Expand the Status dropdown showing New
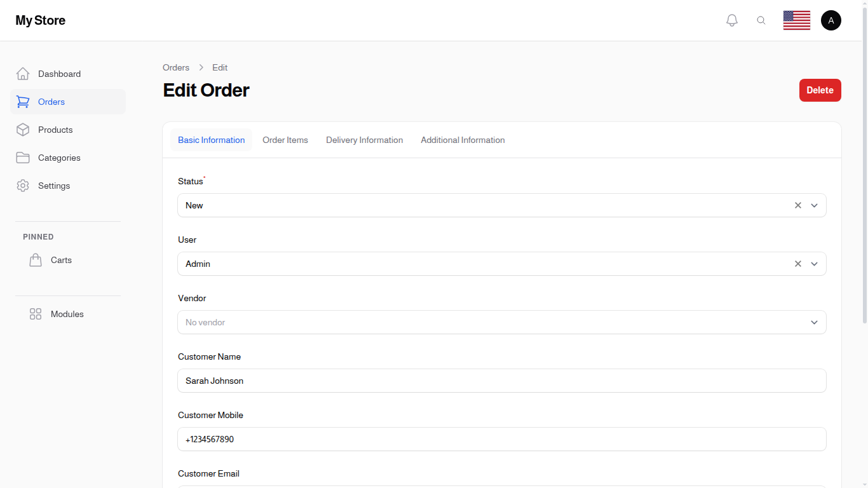Viewport: 868px width, 488px height. coord(814,205)
